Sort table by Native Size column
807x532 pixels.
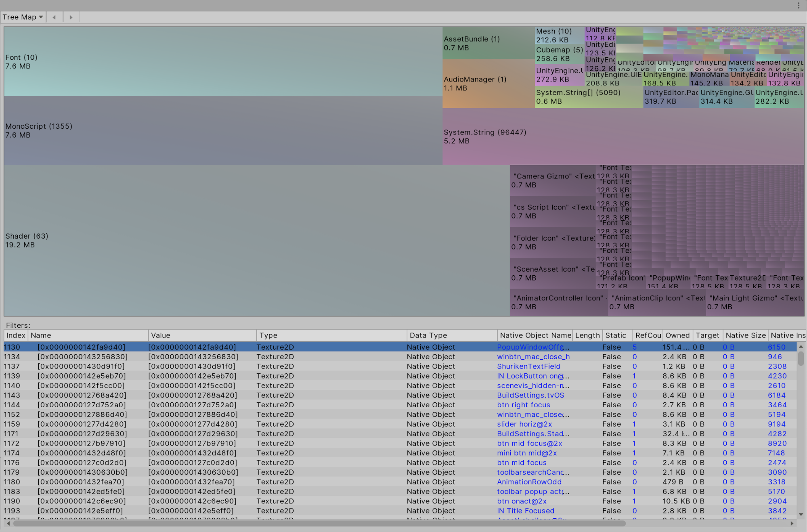coord(745,335)
